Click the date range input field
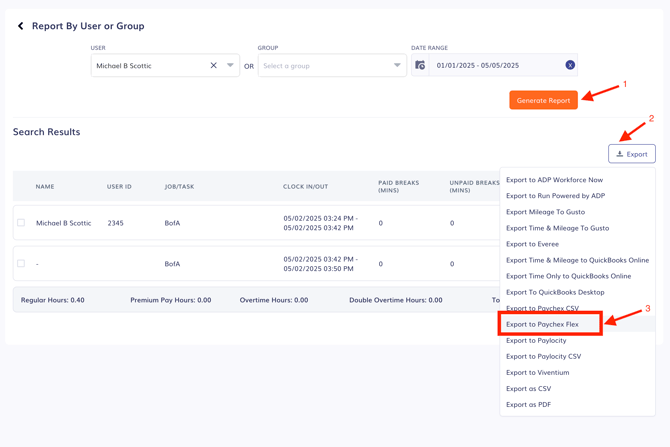Screen dimensions: 670x447 click(x=495, y=65)
